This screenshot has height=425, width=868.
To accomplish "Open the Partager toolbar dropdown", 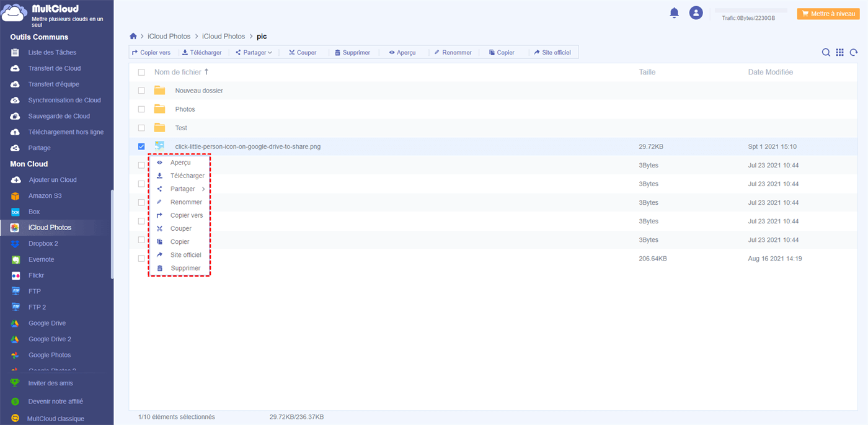I will pos(254,53).
